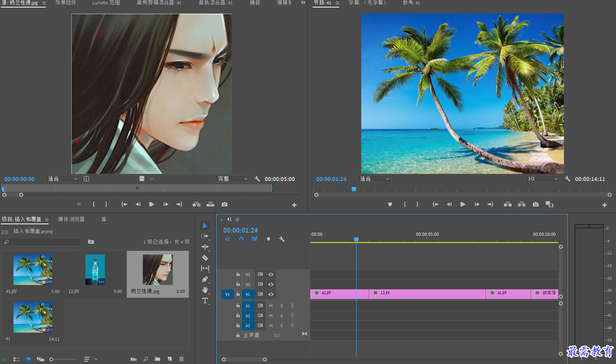
Task: Toggle track lock for V3
Action: point(238,274)
